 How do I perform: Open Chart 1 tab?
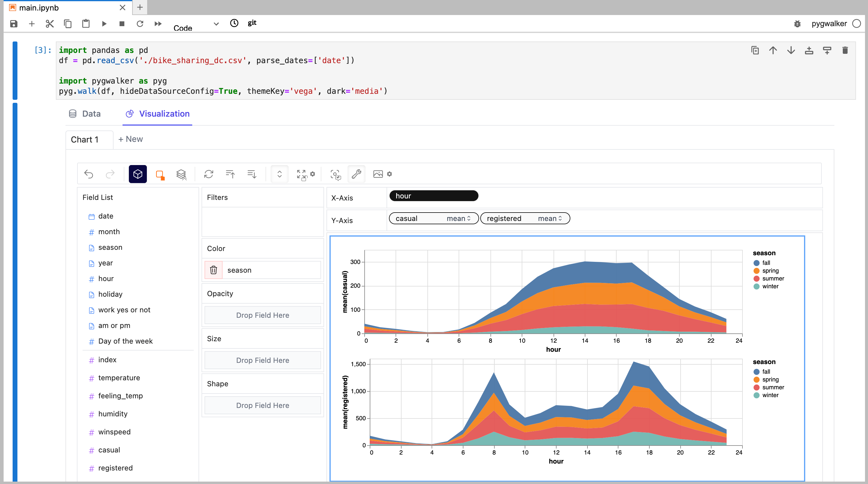84,139
